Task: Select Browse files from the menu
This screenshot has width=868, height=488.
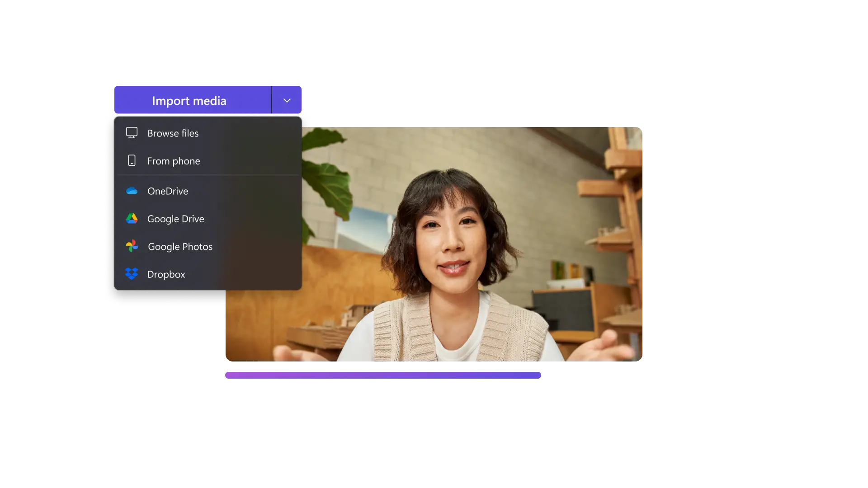Action: (x=172, y=132)
